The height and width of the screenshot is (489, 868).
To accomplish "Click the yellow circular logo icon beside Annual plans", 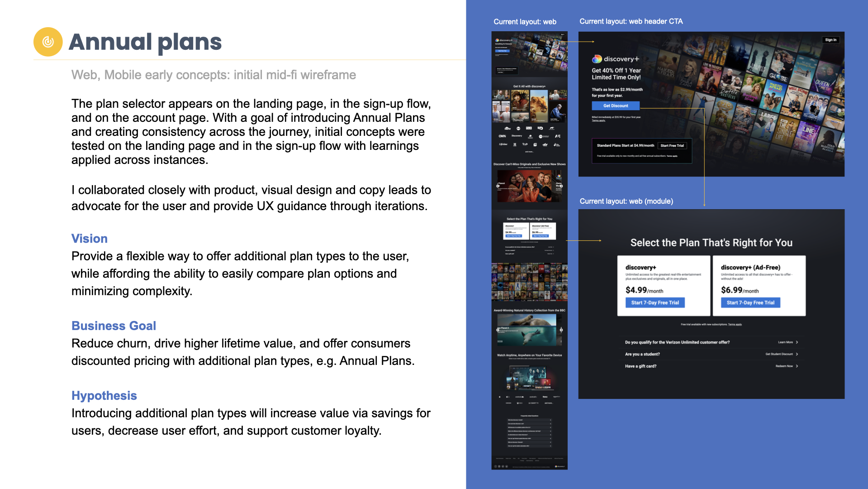I will 48,42.
